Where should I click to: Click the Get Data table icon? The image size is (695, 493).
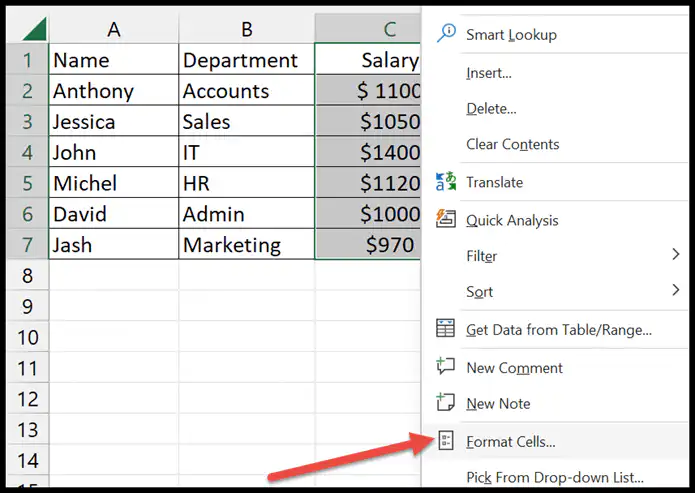(445, 329)
